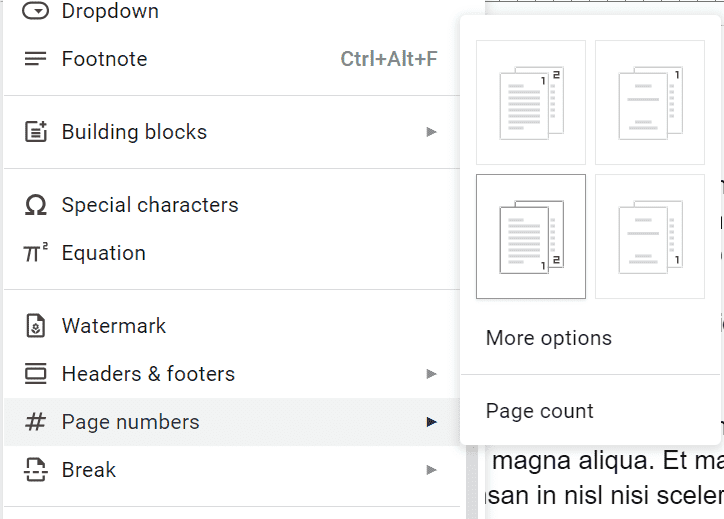Click the Headers & footers icon
This screenshot has width=724, height=519.
(x=35, y=374)
